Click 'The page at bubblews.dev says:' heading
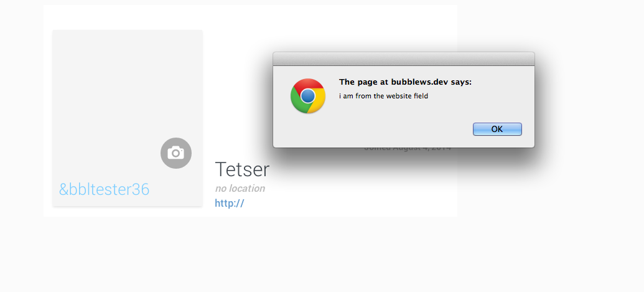Screen dimensions: 644x292 pos(405,82)
